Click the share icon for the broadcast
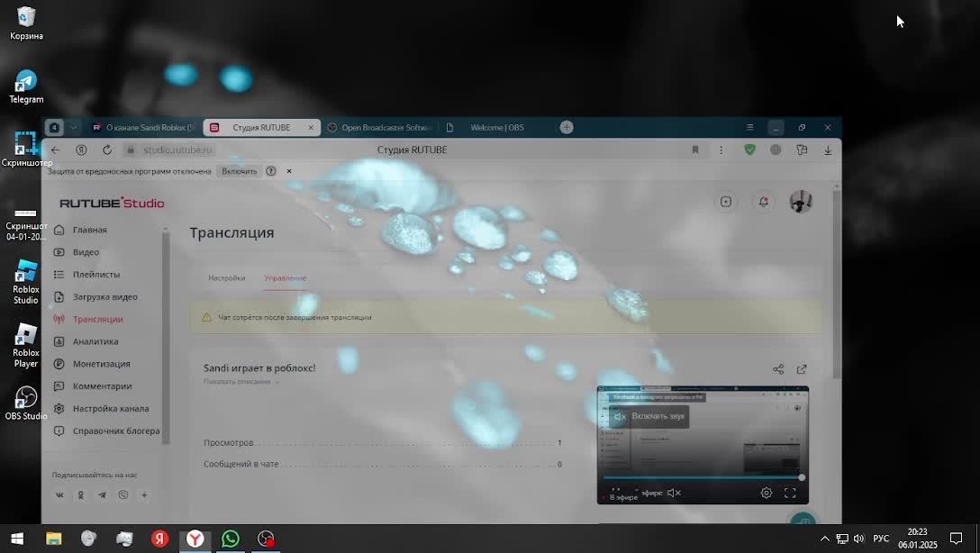 (778, 369)
